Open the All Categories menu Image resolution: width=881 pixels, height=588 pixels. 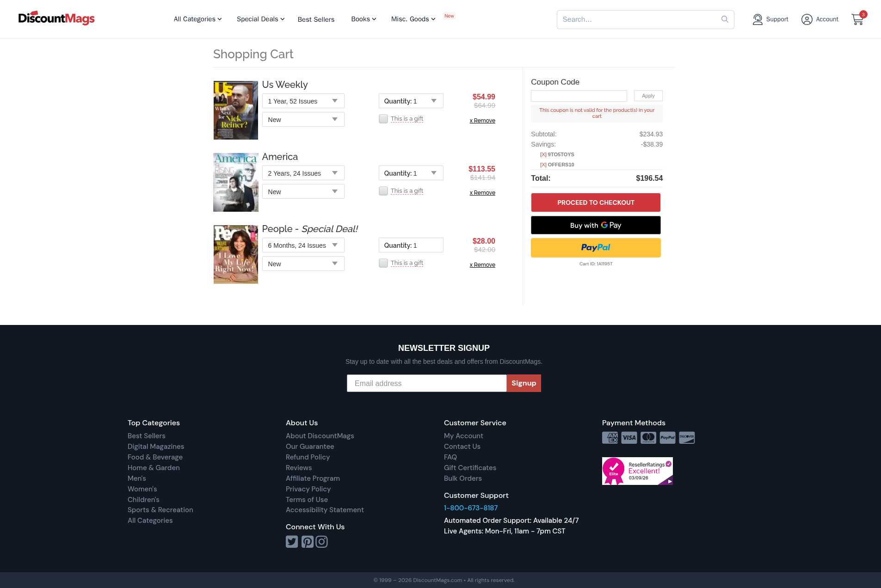(x=197, y=19)
